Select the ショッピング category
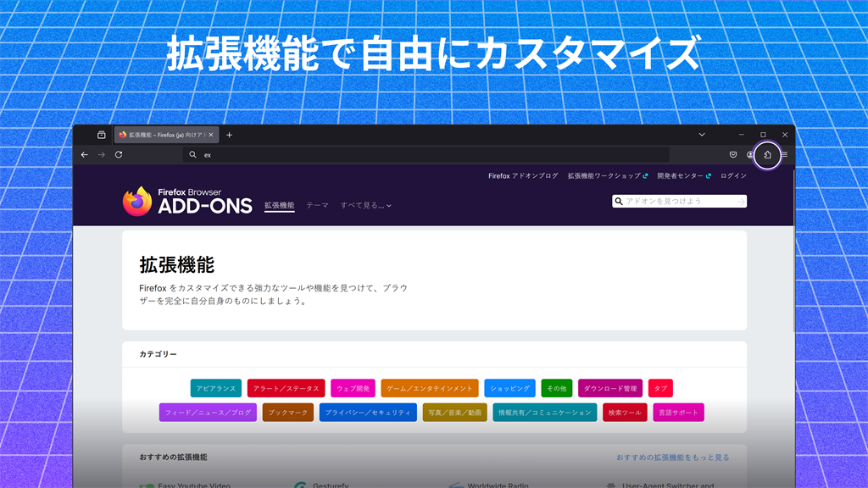Image resolution: width=868 pixels, height=488 pixels. click(509, 388)
